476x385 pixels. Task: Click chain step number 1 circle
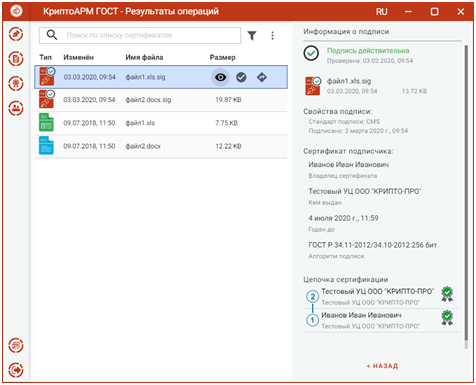(312, 320)
